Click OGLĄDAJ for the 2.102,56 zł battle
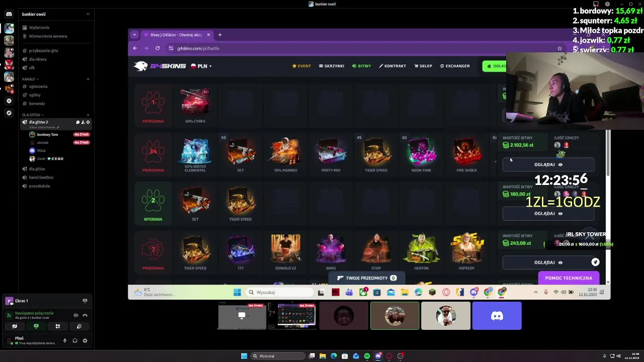This screenshot has height=362, width=644. pos(548,164)
